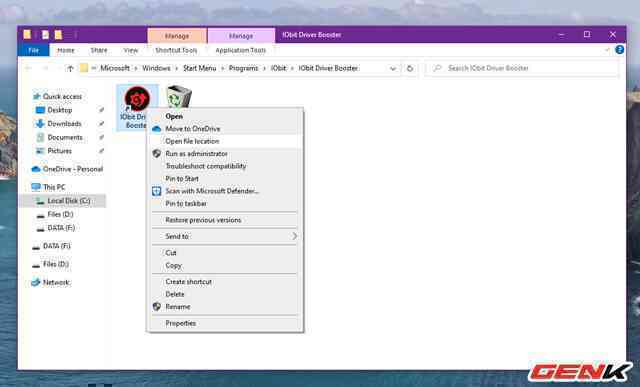The height and width of the screenshot is (387, 640).
Task: Expand the address bar history dropdown
Action: point(393,69)
